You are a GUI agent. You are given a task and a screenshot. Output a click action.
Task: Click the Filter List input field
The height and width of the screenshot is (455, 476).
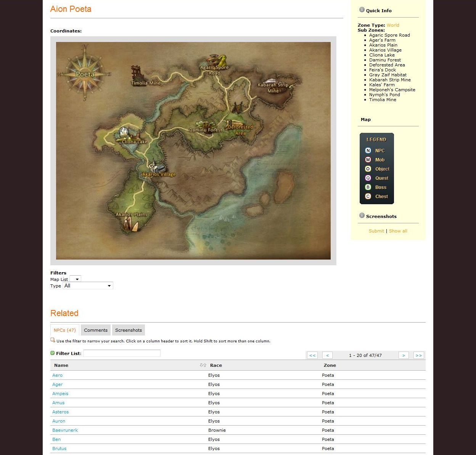pos(122,353)
